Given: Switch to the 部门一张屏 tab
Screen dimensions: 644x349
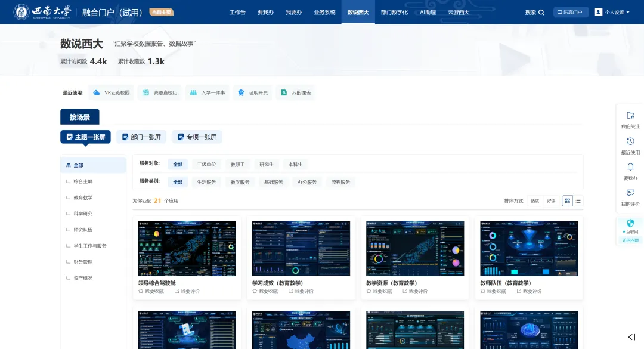Looking at the screenshot, I should pos(143,137).
